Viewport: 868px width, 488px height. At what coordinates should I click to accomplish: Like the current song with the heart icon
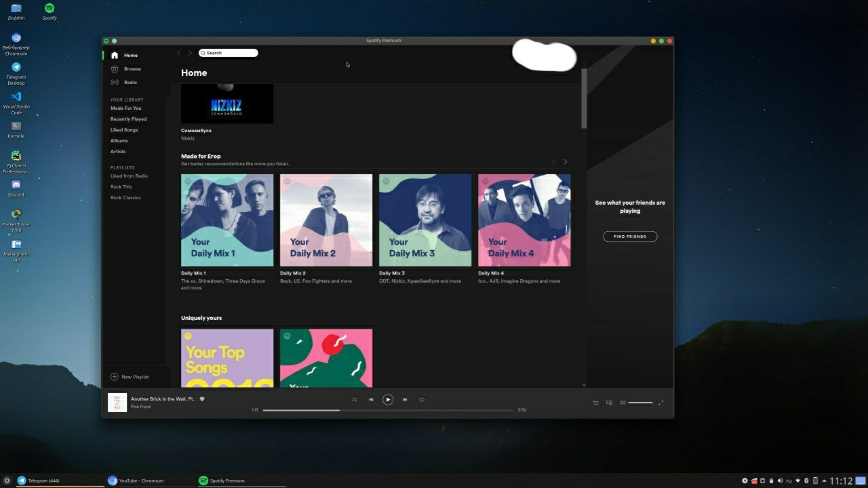[x=202, y=399]
